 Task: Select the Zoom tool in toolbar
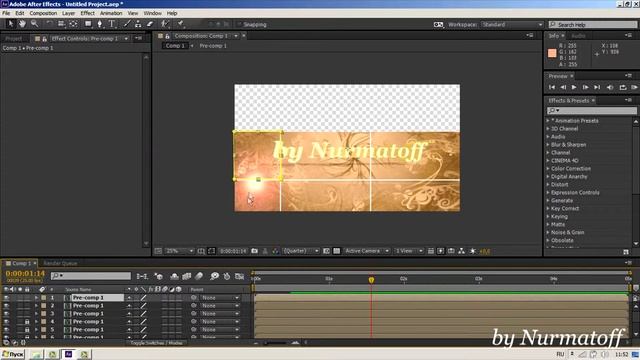pos(34,24)
